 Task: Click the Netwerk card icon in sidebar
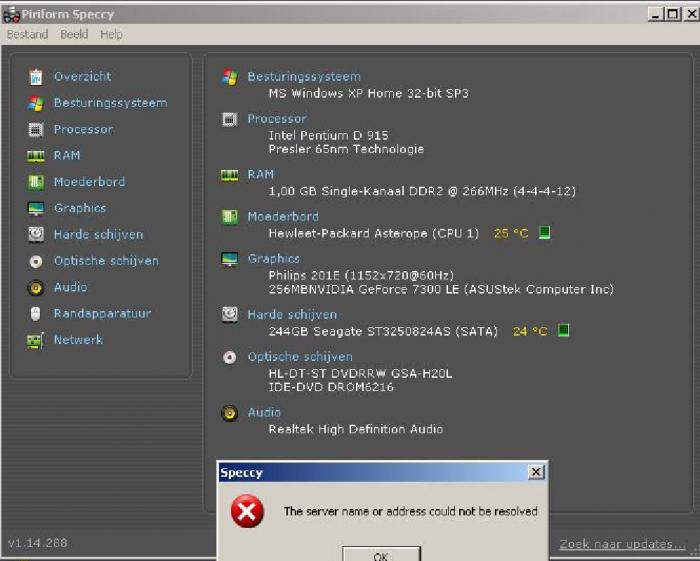pyautogui.click(x=36, y=340)
